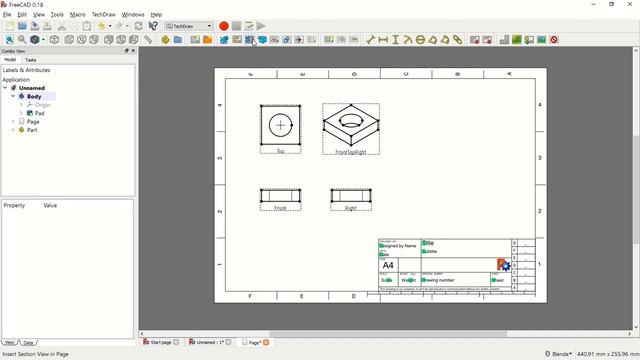Open the undo history dropdown arrow

click(x=110, y=26)
